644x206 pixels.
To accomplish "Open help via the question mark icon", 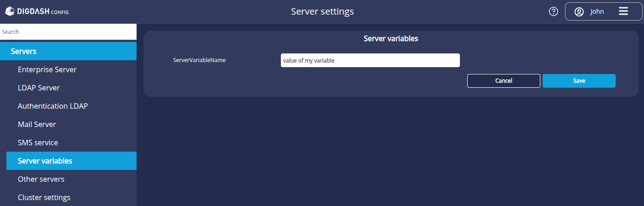I will point(554,11).
